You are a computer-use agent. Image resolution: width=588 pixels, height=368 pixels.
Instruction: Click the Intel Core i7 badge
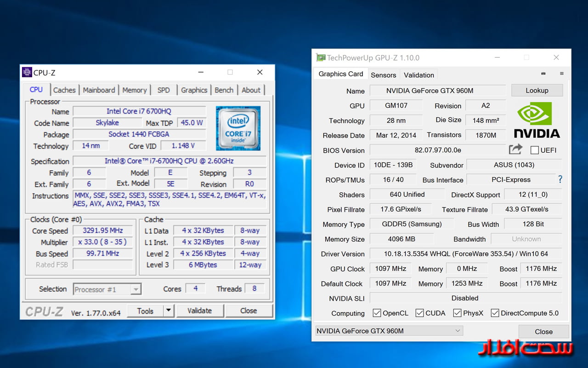238,128
